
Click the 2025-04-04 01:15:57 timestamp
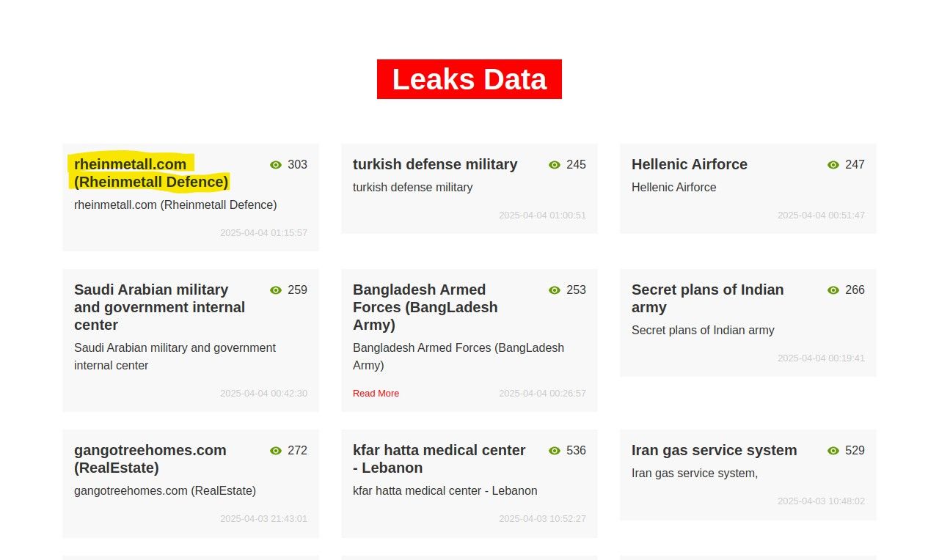point(263,233)
